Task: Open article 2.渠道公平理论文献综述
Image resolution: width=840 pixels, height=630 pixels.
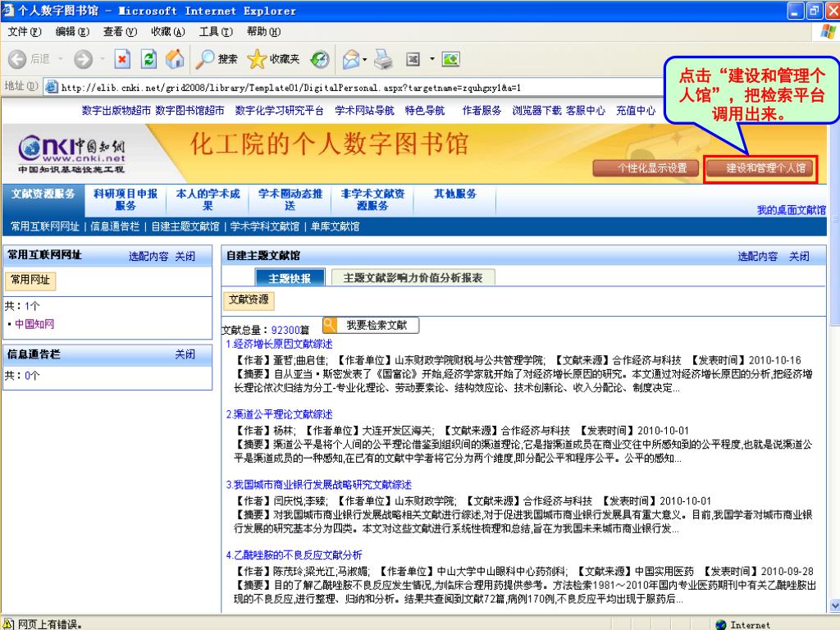Action: [x=279, y=414]
